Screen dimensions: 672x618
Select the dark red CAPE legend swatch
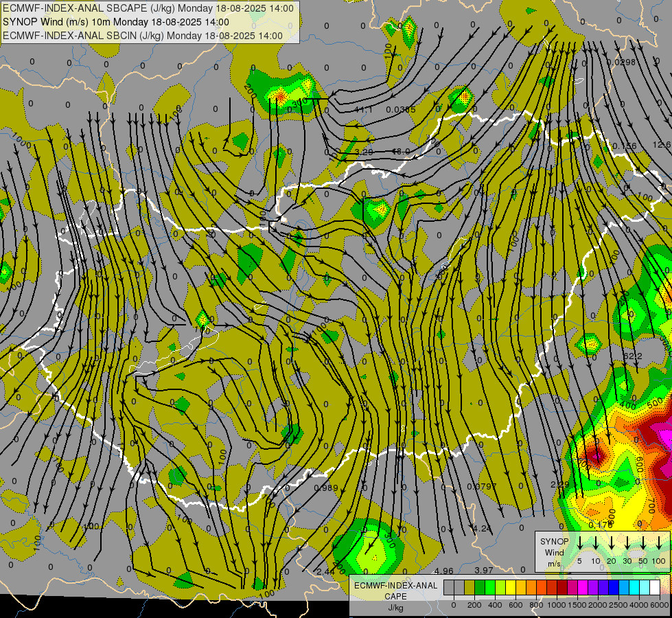point(562,587)
